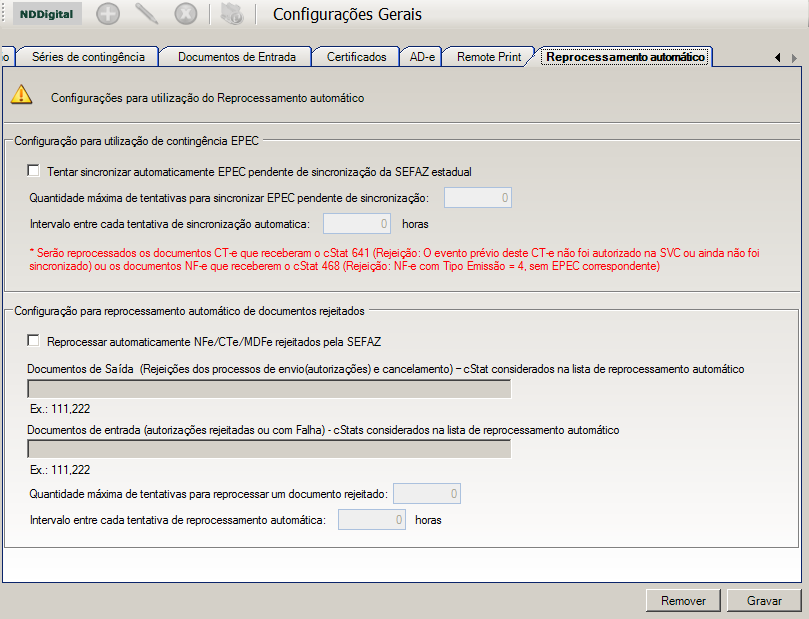The height and width of the screenshot is (619, 809).
Task: Check Reprocessar automaticamente NFe/CTe/MDFe rejeitados
Action: tap(34, 341)
